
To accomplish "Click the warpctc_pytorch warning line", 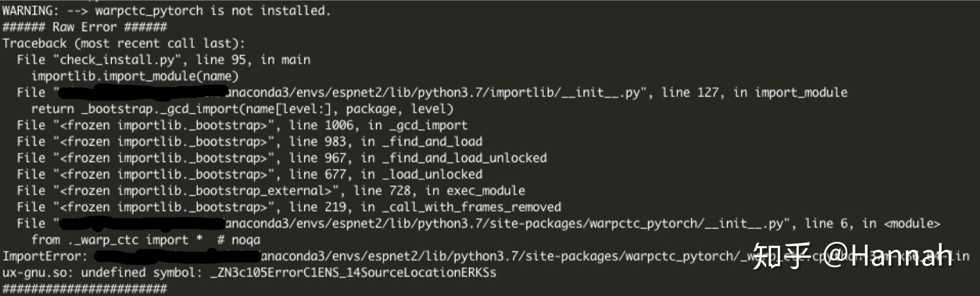I will click(166, 10).
